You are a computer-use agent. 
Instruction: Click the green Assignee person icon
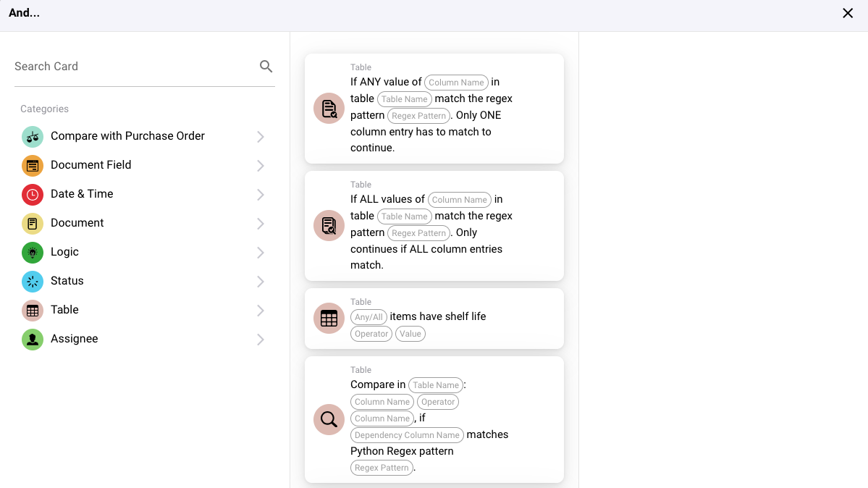pyautogui.click(x=33, y=340)
